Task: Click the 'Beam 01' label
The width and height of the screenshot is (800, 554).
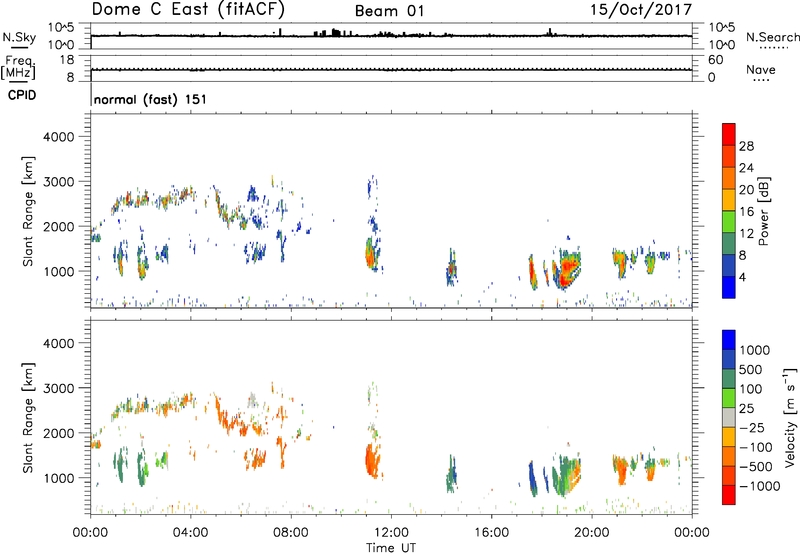Action: (x=389, y=11)
